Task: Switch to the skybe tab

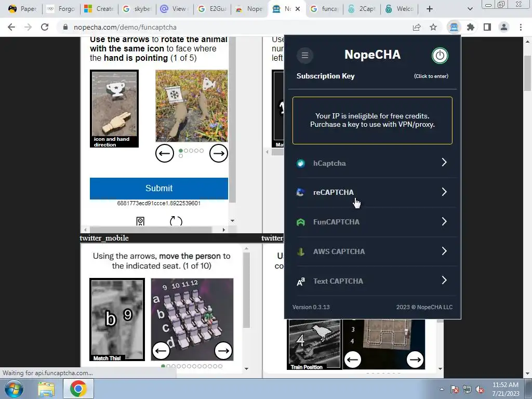Action: pos(136,9)
